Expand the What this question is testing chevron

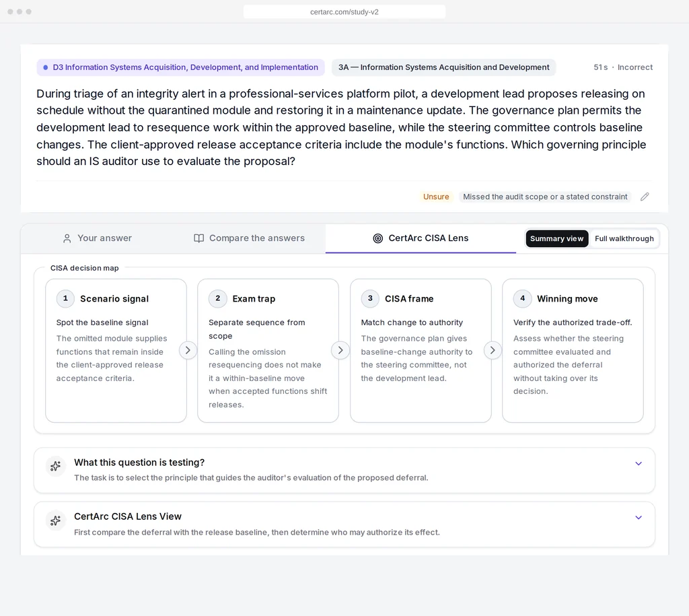[x=639, y=463]
